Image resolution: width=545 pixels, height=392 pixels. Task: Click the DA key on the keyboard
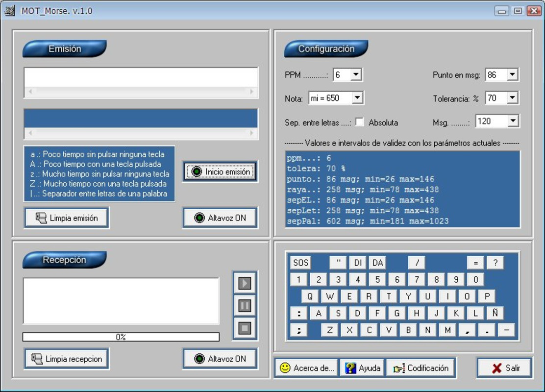(377, 263)
